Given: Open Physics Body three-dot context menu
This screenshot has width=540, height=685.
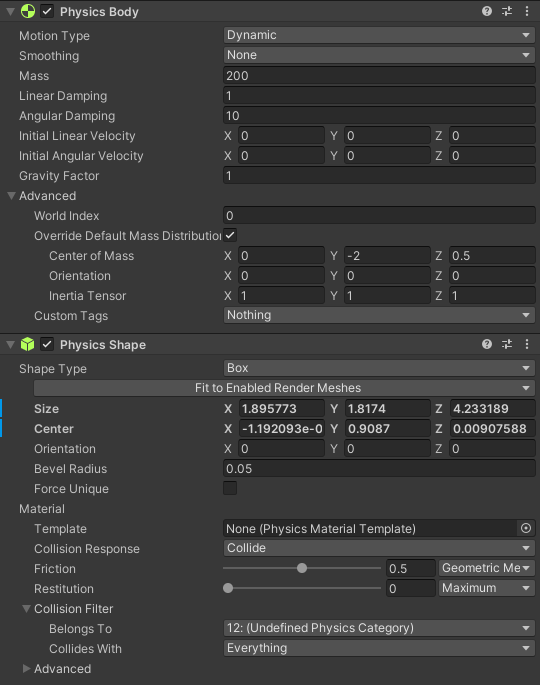Looking at the screenshot, I should (x=527, y=11).
